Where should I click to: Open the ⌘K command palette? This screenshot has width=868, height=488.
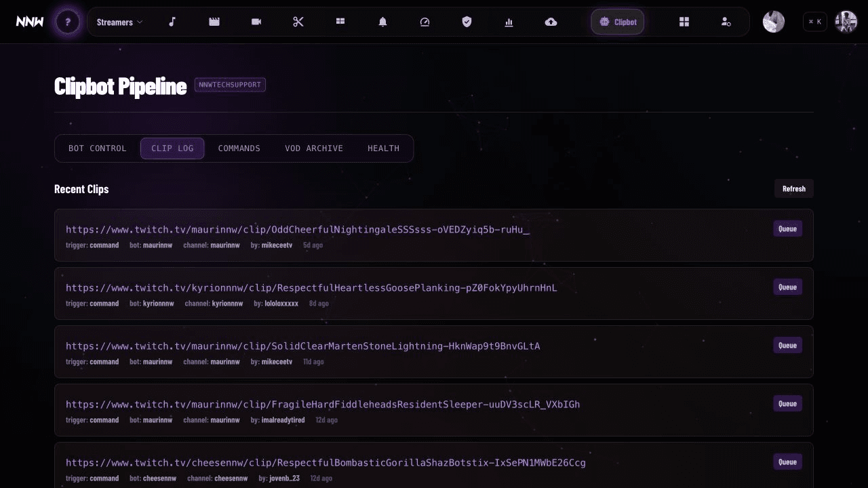(x=815, y=22)
